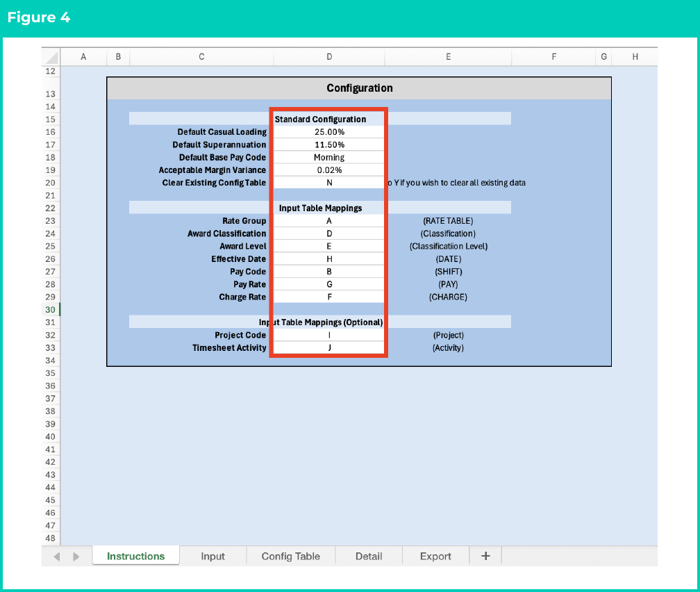Select column A header
Screen dimensions: 700x592
click(x=83, y=57)
